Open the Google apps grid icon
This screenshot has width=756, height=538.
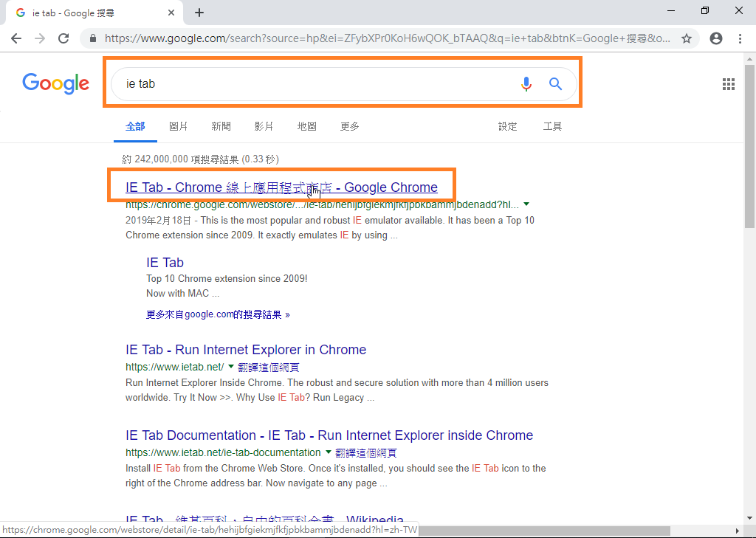729,84
